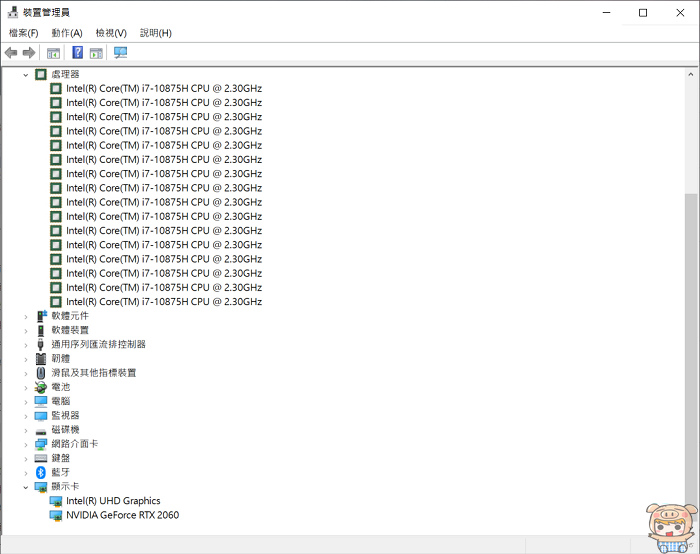
Task: Expand the 軟體裝置 node
Action: click(25, 331)
